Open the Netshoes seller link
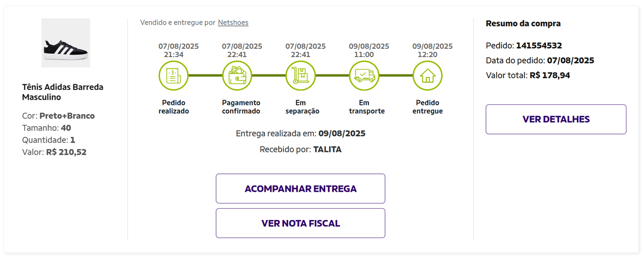The height and width of the screenshot is (257, 644). (233, 23)
